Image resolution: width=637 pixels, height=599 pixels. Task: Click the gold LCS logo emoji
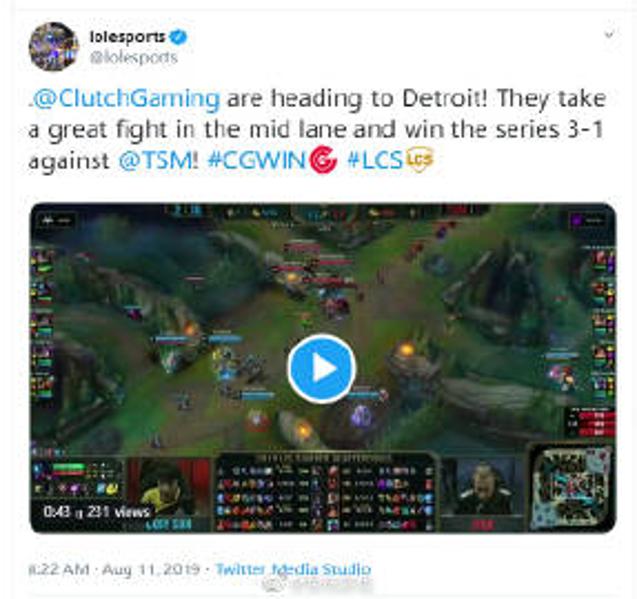tap(420, 159)
